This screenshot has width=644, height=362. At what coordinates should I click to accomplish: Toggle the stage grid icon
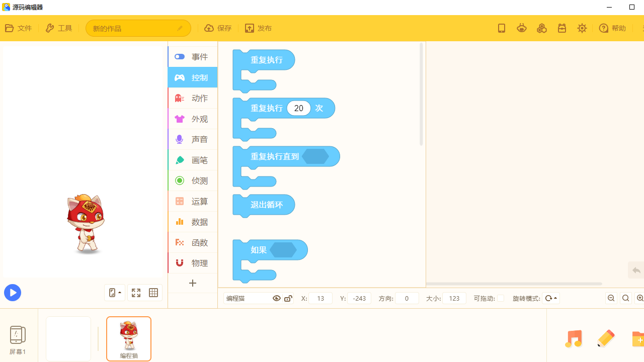click(153, 293)
